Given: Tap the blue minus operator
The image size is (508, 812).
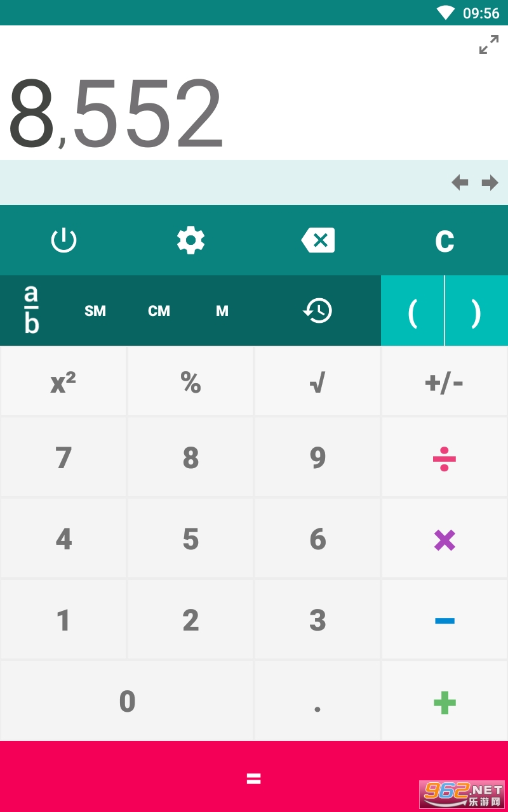Looking at the screenshot, I should [x=444, y=620].
